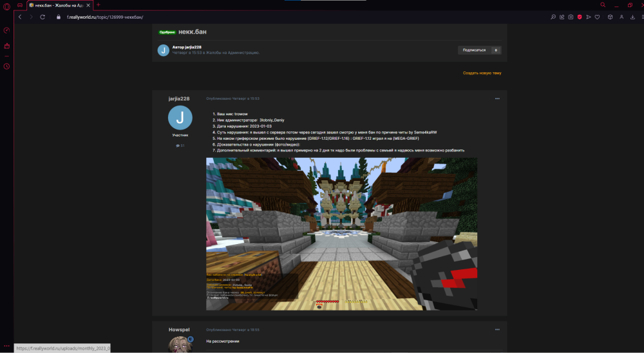Click line 'Дата нарушения: 2023-01-03'

(244, 126)
